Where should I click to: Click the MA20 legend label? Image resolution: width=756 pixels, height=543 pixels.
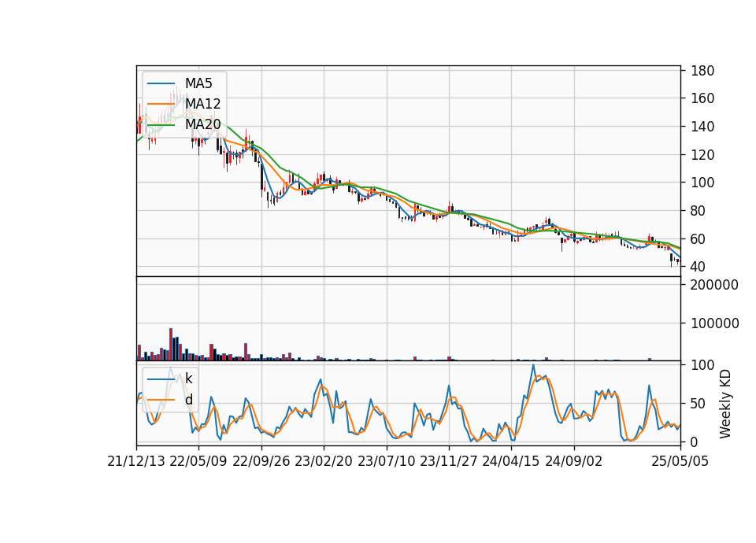(202, 124)
